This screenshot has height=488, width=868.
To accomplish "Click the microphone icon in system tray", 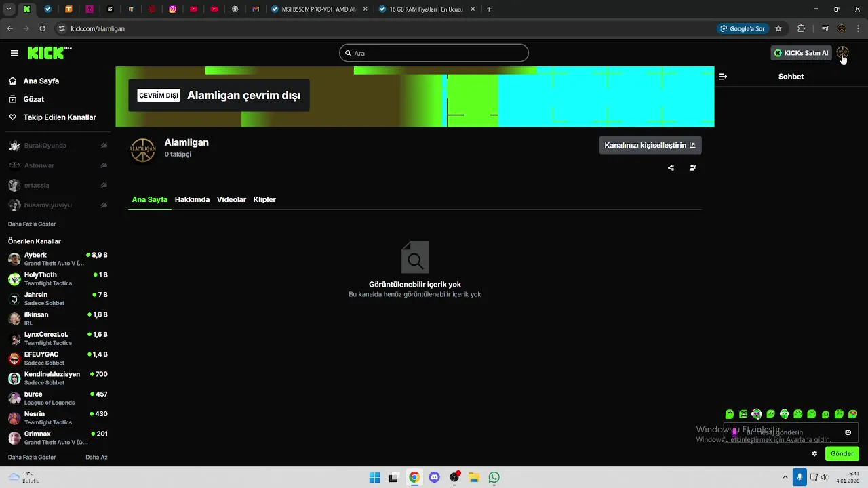I will point(800,477).
